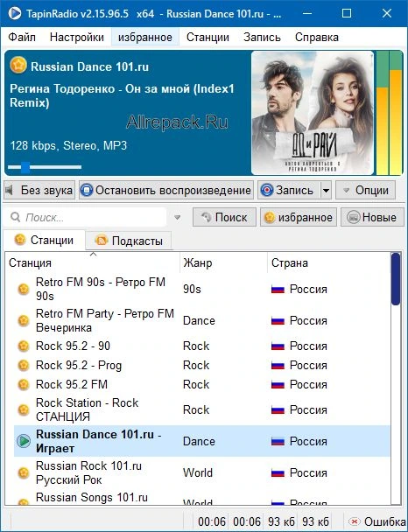This screenshot has height=532, width=408.
Task: Select Russian Dance 101.ru - Играет row
Action: [202, 441]
